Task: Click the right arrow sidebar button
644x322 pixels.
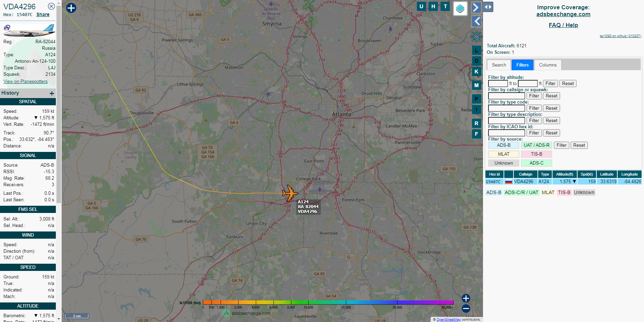Action: (476, 7)
